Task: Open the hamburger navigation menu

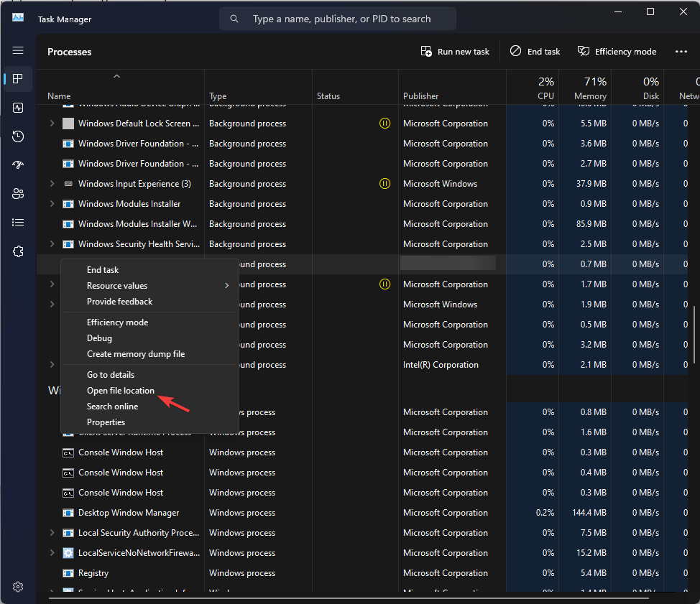Action: [18, 50]
